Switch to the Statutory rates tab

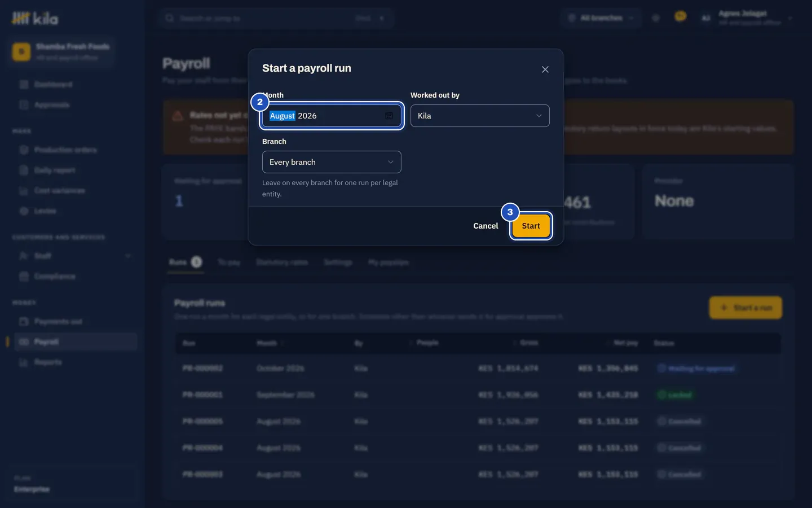pyautogui.click(x=282, y=262)
